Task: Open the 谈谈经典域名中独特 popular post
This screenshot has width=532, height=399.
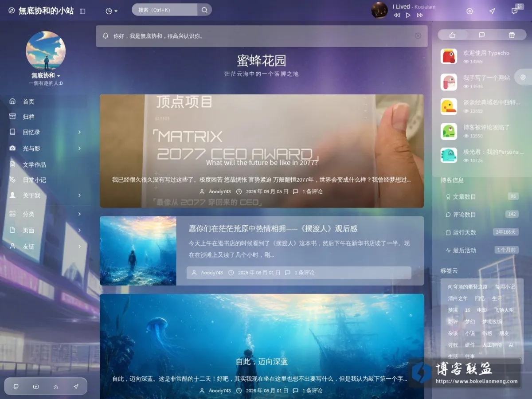Action: click(492, 102)
